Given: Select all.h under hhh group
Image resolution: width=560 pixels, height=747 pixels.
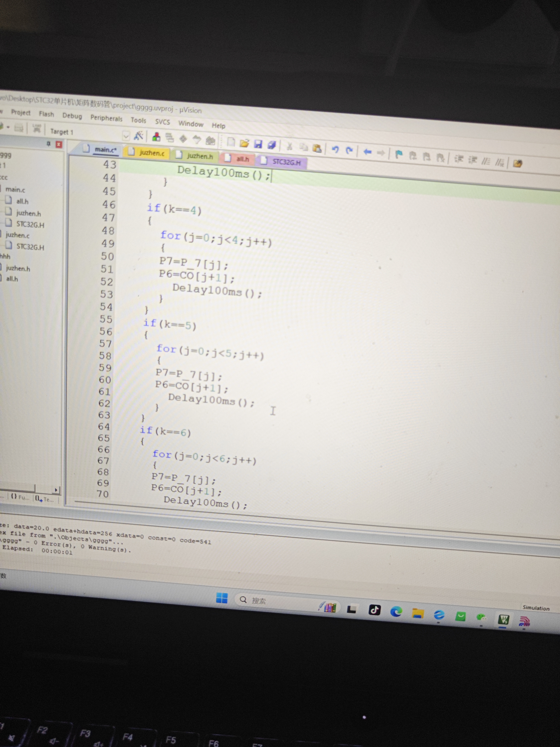Looking at the screenshot, I should [12, 279].
